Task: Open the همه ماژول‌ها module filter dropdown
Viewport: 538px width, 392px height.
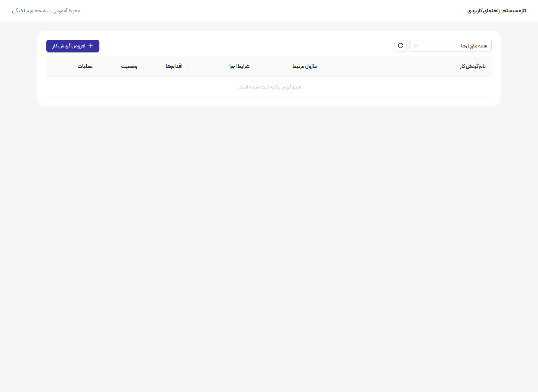Action: [451, 46]
